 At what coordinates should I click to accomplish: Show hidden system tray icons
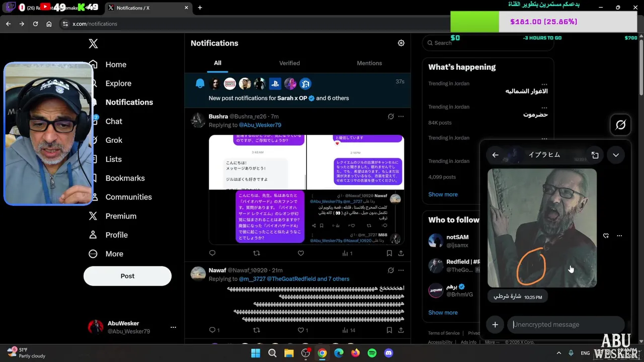tap(558, 353)
